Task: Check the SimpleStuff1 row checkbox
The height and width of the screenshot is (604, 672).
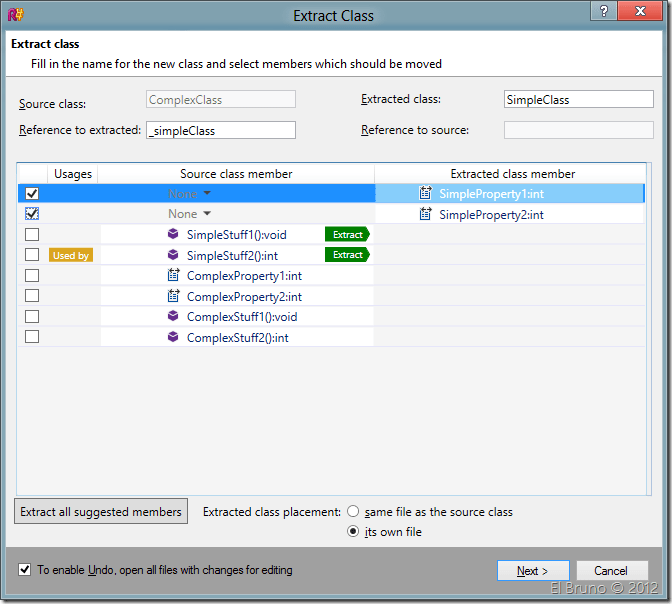Action: coord(32,235)
